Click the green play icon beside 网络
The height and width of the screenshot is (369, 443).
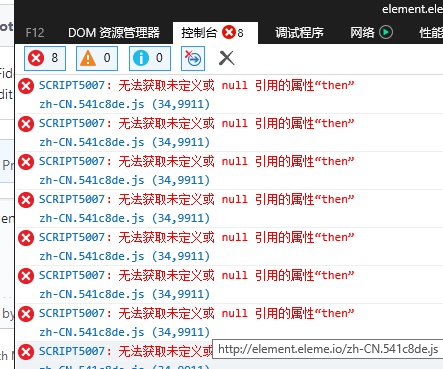[386, 32]
